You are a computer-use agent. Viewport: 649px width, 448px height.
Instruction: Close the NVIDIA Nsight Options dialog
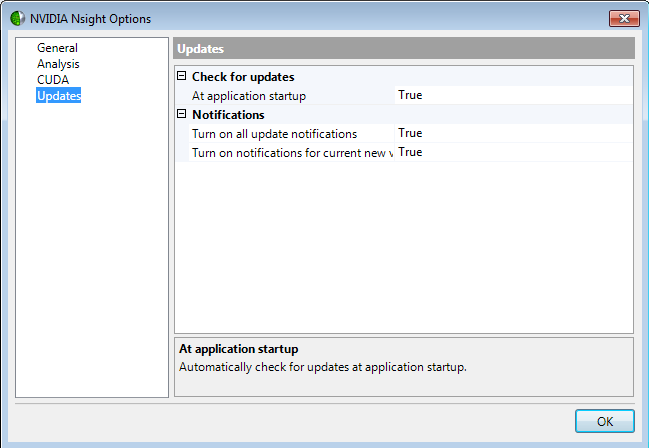click(x=622, y=18)
